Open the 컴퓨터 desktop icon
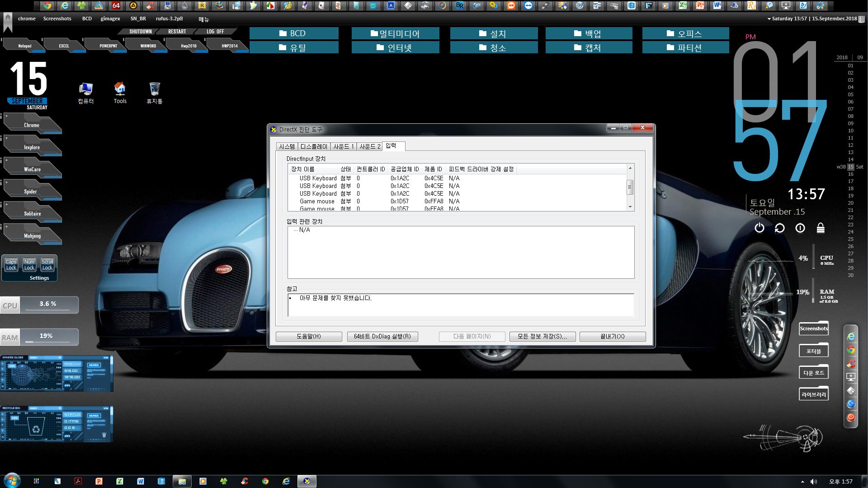The width and height of the screenshot is (868, 488). pyautogui.click(x=85, y=93)
